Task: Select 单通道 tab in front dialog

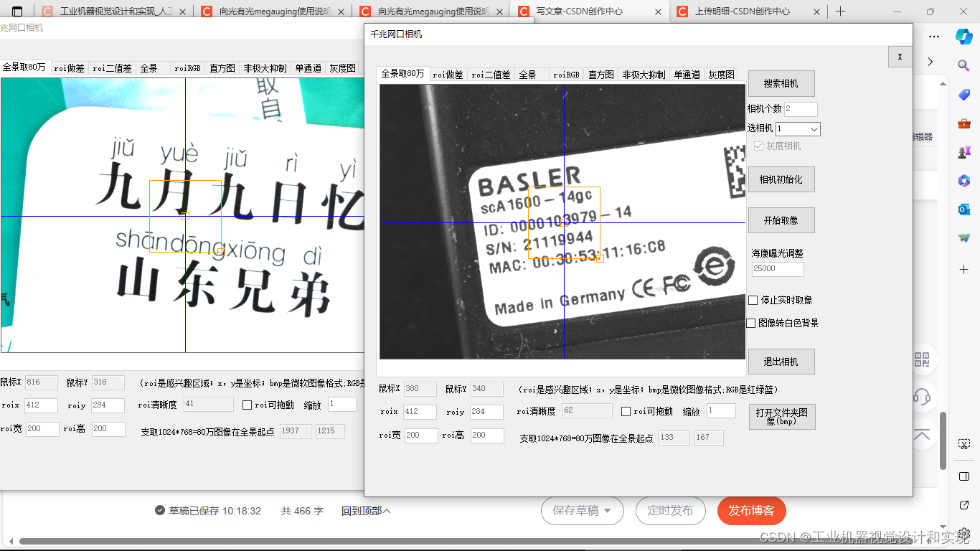Action: click(687, 75)
